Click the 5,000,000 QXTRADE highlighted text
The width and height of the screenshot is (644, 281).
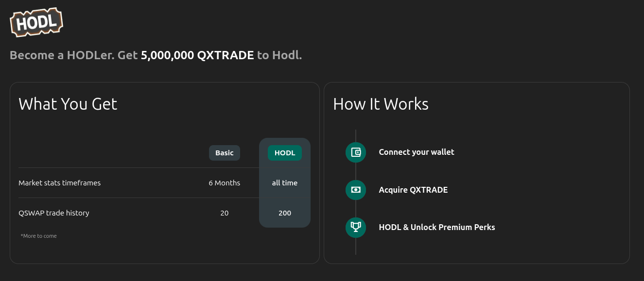197,55
